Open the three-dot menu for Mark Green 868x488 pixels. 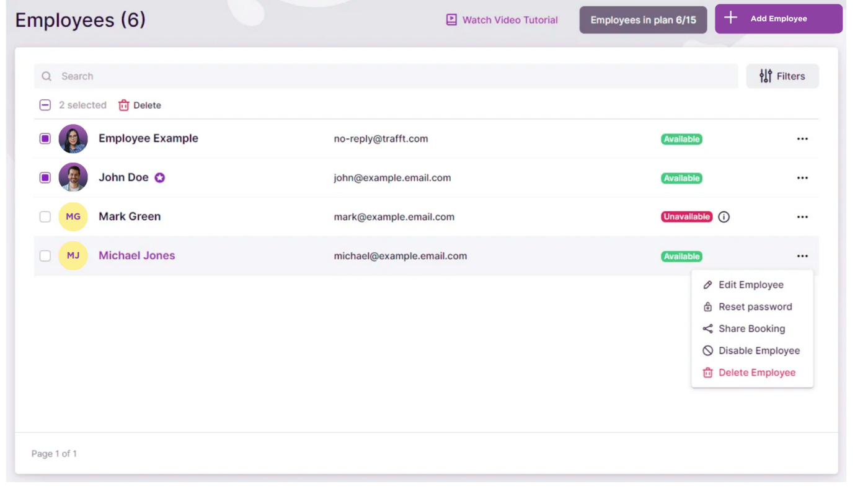802,217
